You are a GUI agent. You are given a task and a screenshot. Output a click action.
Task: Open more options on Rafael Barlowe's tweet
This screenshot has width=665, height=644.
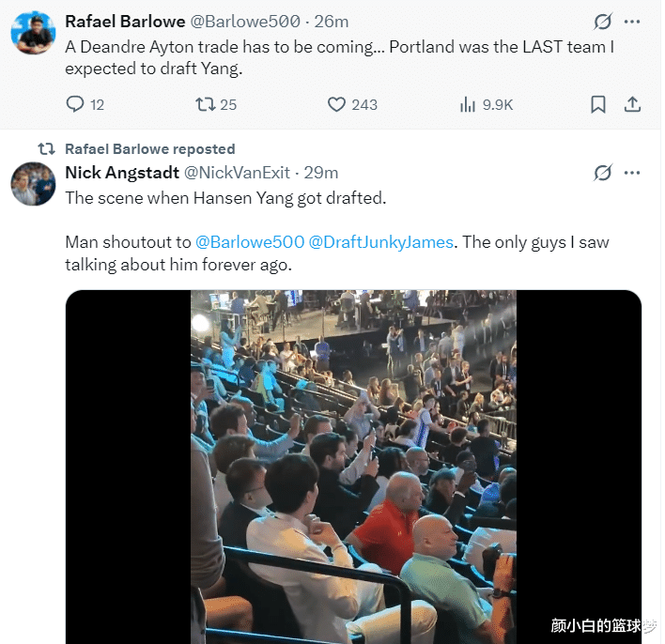tap(632, 22)
